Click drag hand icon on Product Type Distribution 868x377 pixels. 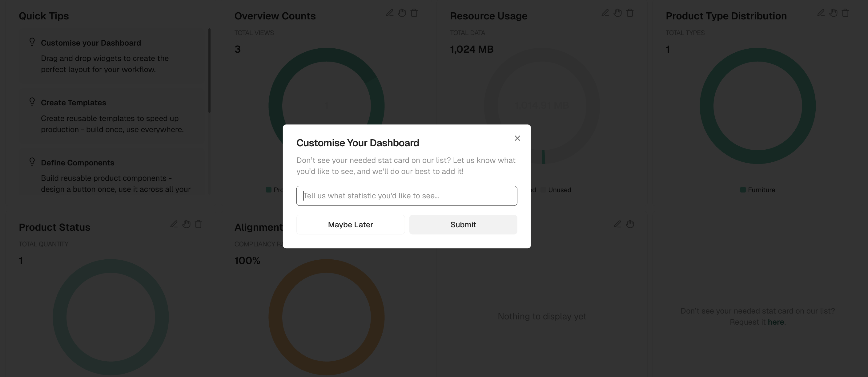[x=833, y=13]
